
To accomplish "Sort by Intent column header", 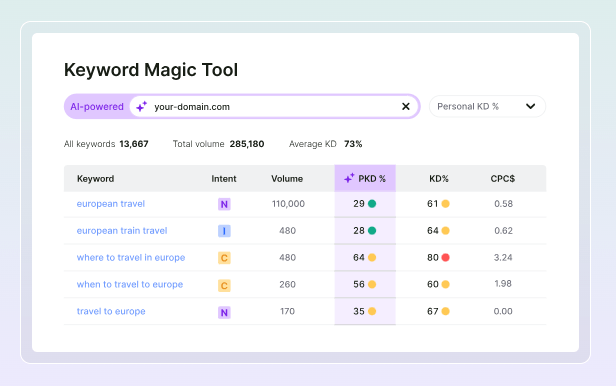I will pyautogui.click(x=224, y=179).
